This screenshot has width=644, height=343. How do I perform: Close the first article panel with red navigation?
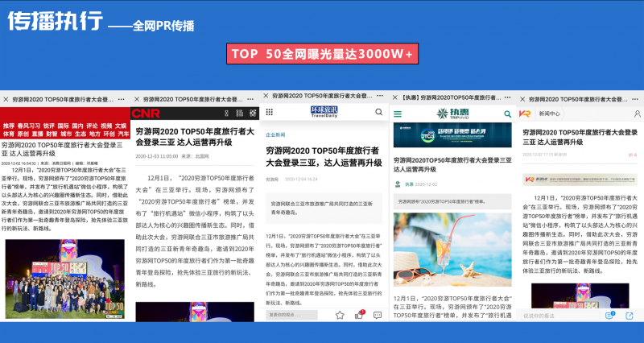pos(6,99)
